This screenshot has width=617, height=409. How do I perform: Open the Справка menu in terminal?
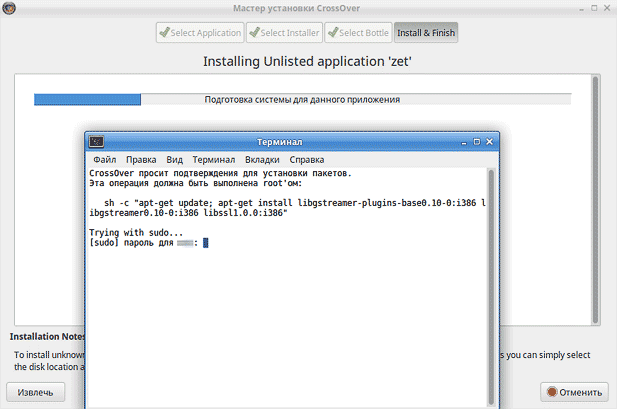307,160
